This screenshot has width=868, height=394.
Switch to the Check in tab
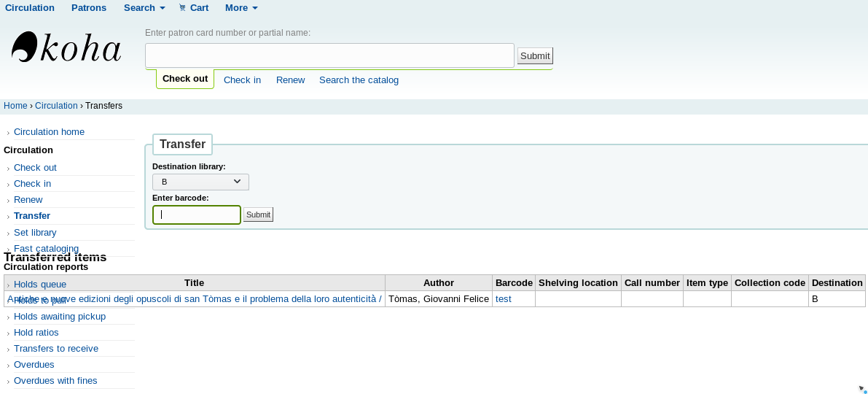[242, 80]
